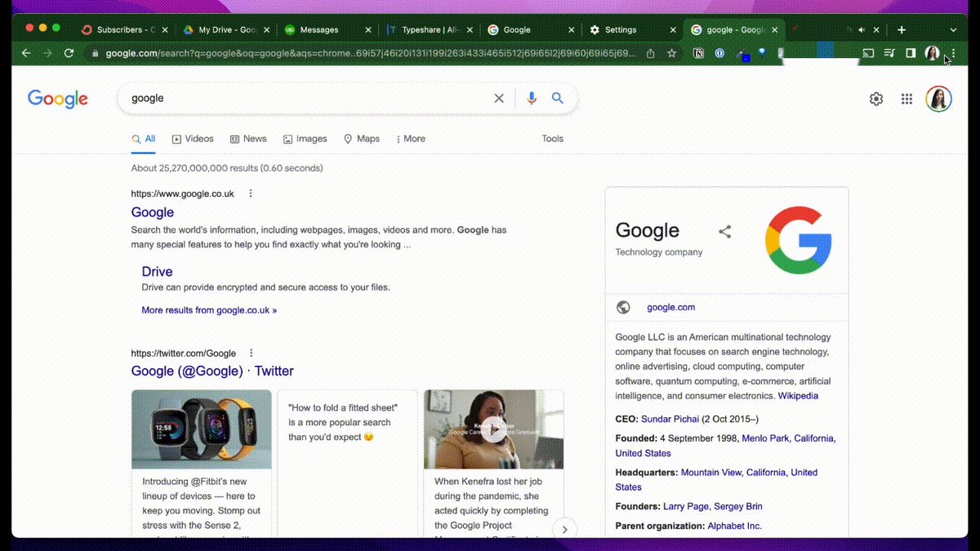The width and height of the screenshot is (980, 551).
Task: Select the Videos search filter
Action: click(193, 139)
